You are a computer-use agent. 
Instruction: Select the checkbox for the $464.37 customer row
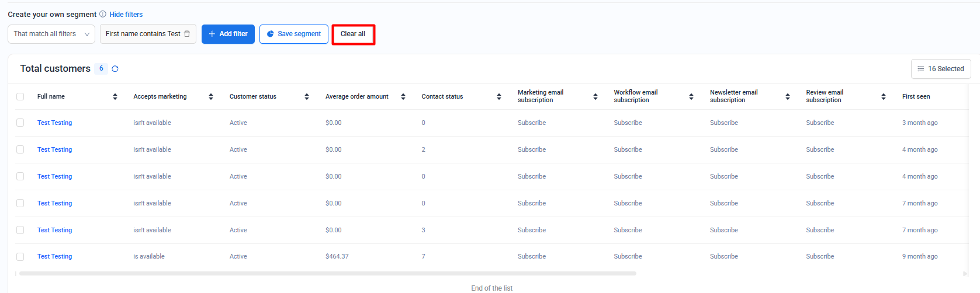pyautogui.click(x=20, y=257)
